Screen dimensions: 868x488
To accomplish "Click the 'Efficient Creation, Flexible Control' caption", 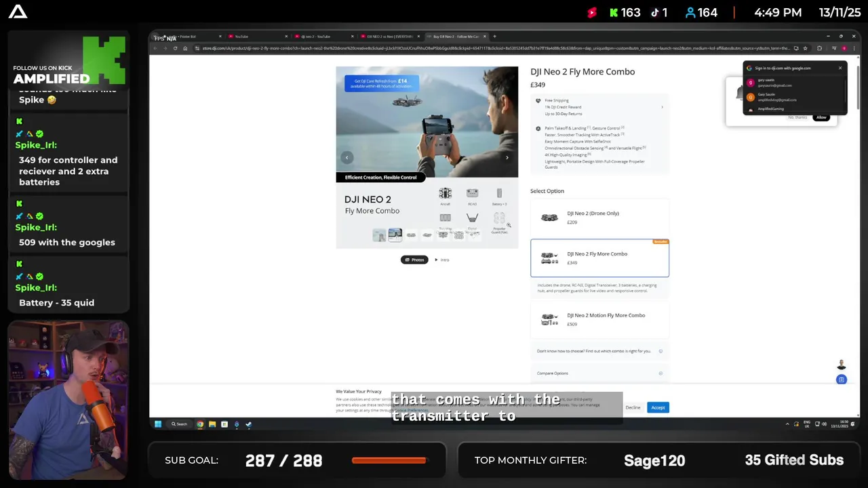I will click(x=380, y=178).
